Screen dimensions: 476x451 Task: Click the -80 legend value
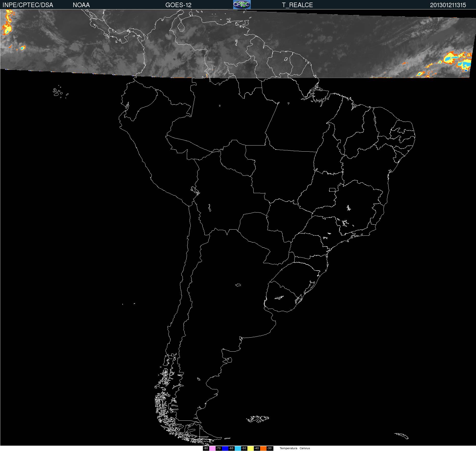pyautogui.click(x=206, y=448)
